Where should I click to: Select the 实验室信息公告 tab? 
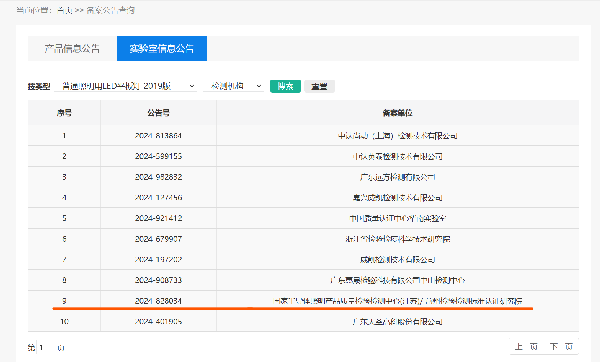(162, 49)
